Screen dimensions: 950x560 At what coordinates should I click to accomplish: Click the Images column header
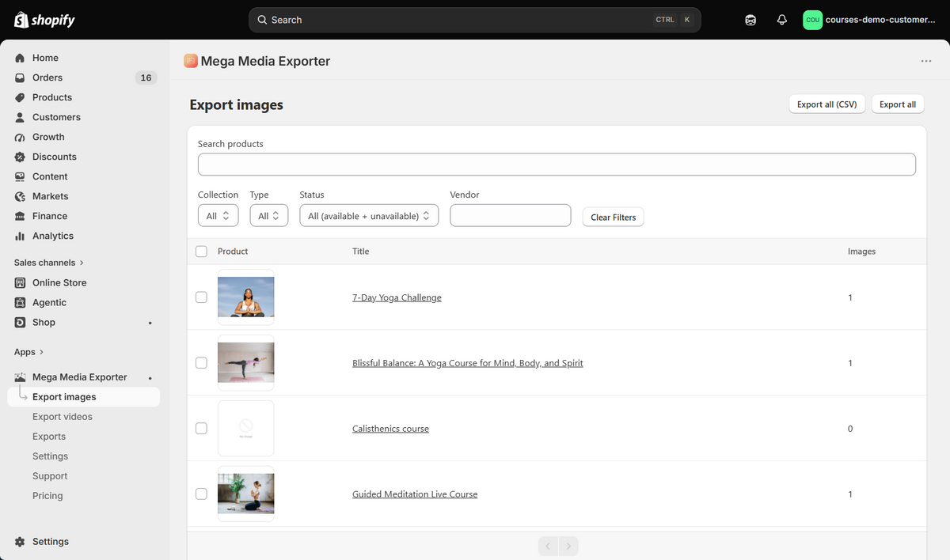(861, 252)
